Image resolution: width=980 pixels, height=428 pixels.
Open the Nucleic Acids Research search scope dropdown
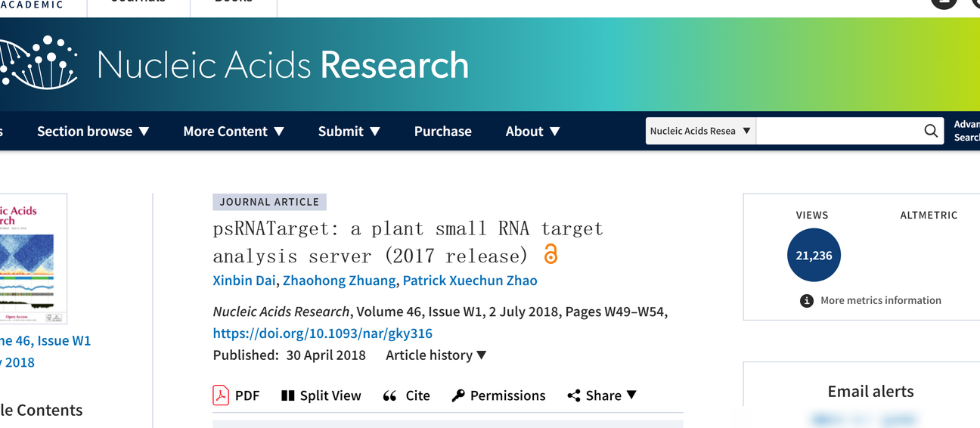coord(700,131)
